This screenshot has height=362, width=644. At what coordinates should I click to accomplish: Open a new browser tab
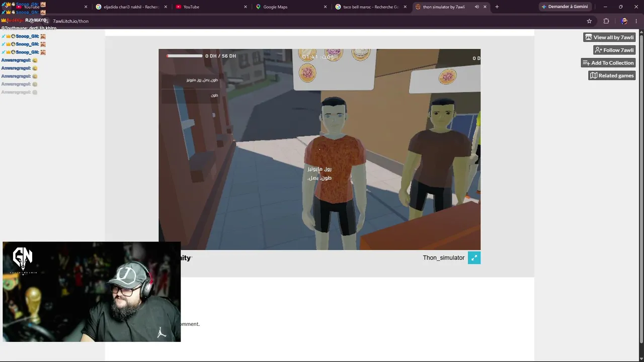coord(497,7)
